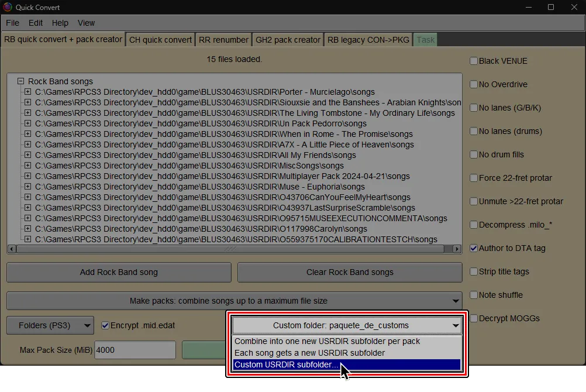
Task: Uncheck Author to DTA tag
Action: (x=473, y=247)
